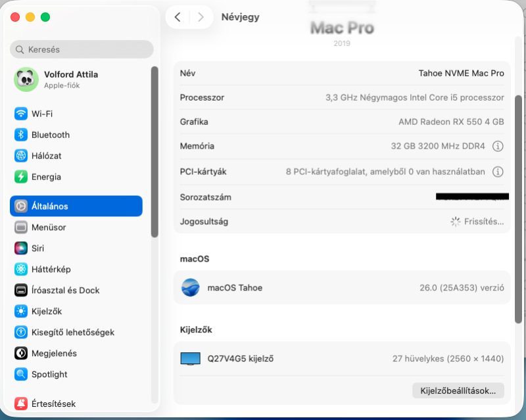The height and width of the screenshot is (420, 526).
Task: Select the Spotlight label in sidebar
Action: coord(49,375)
